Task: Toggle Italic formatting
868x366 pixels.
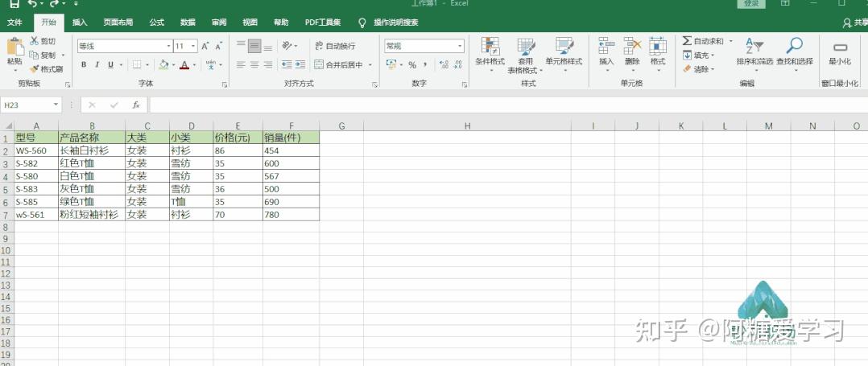Action: (97, 64)
